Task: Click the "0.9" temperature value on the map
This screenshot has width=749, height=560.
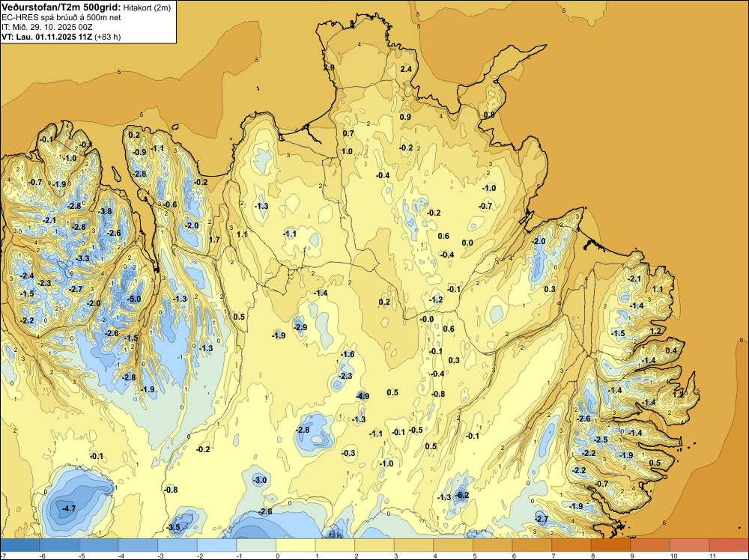Action: [404, 117]
